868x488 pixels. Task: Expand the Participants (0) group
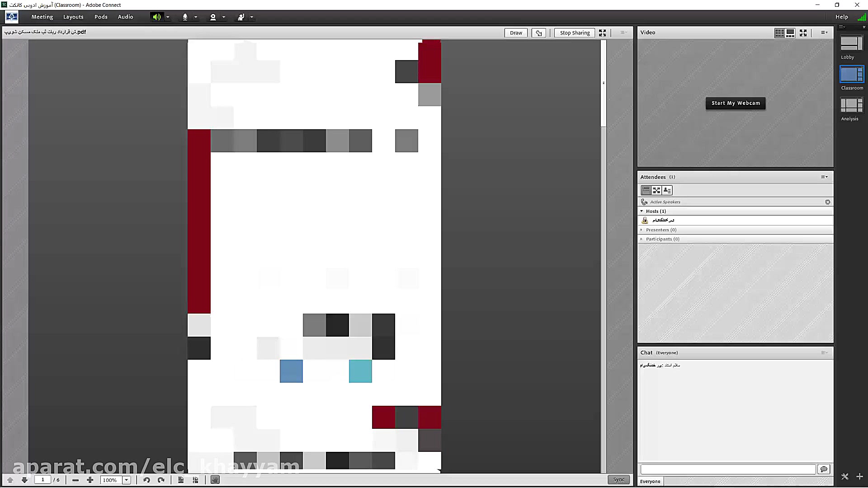pos(642,239)
